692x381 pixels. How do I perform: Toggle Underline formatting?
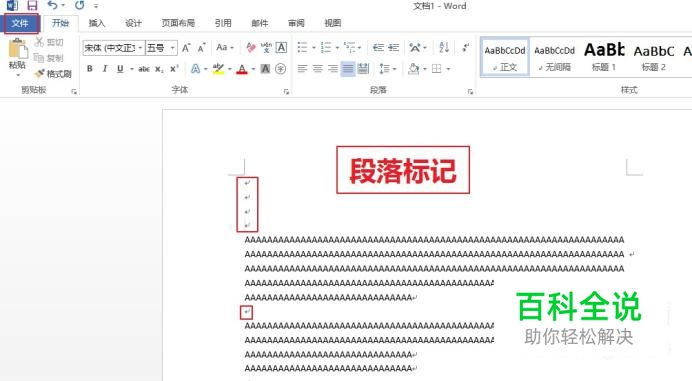[120, 69]
